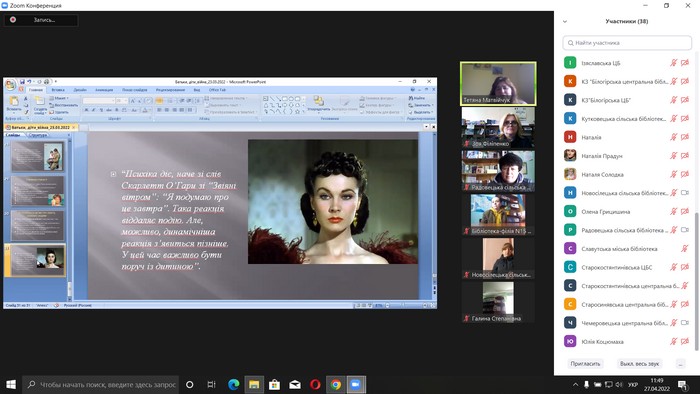Image resolution: width=700 pixels, height=394 pixels.
Task: Open File Explorer from taskbar
Action: [x=254, y=384]
